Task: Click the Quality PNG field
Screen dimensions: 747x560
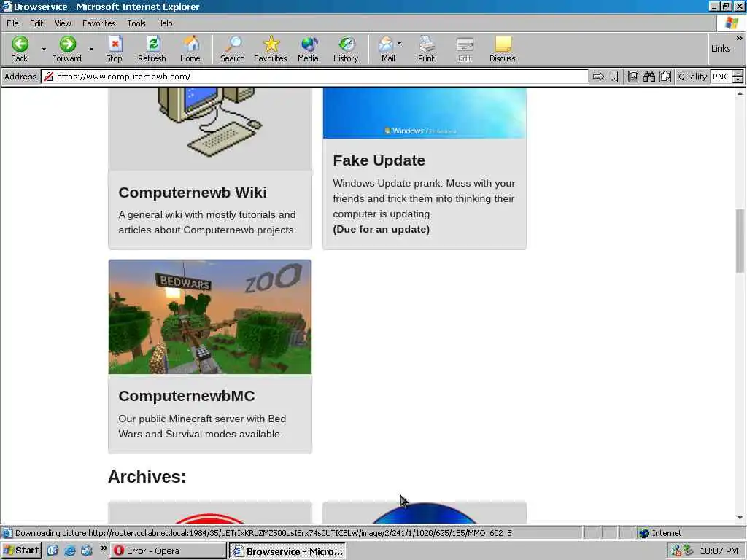Action: (x=721, y=77)
